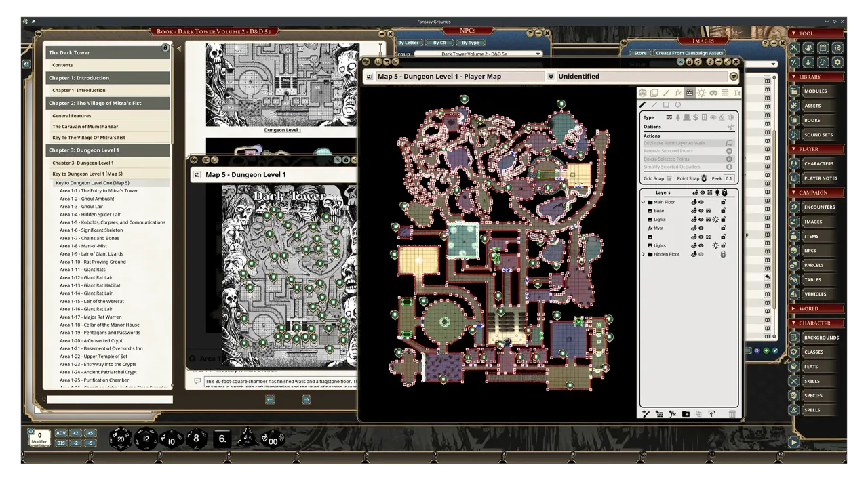Click the Modifier box
The width and height of the screenshot is (868, 488).
coord(39,438)
